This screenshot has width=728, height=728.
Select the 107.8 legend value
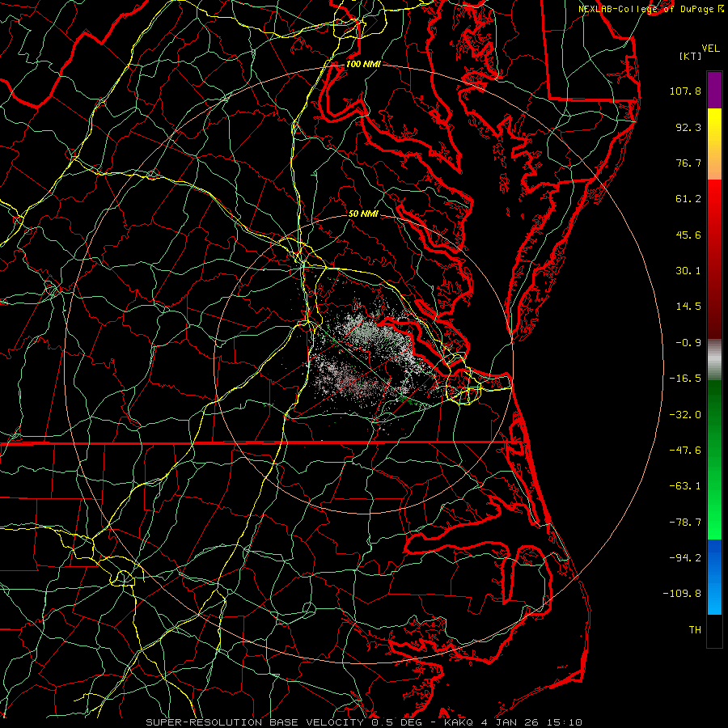[x=685, y=91]
